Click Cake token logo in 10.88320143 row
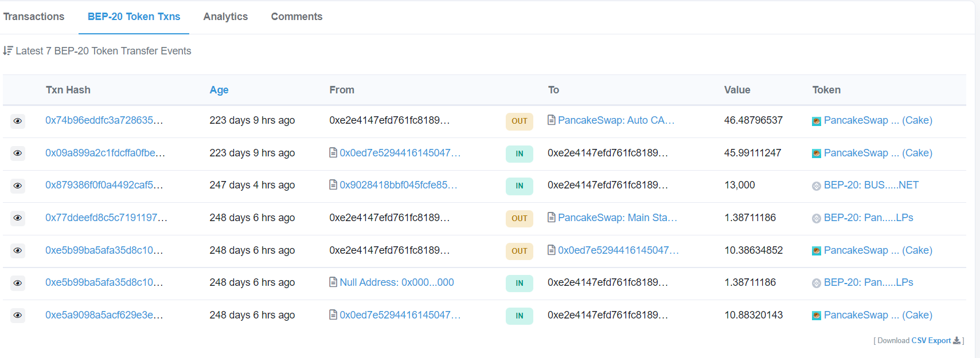The image size is (980, 358). 817,316
